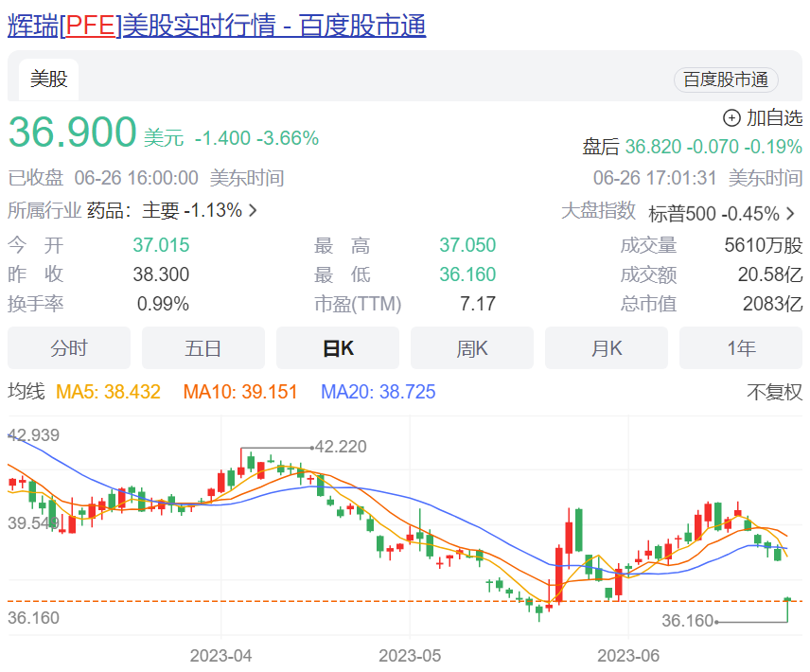Select the 日K chart tab
Image resolution: width=810 pixels, height=672 pixels.
338,348
